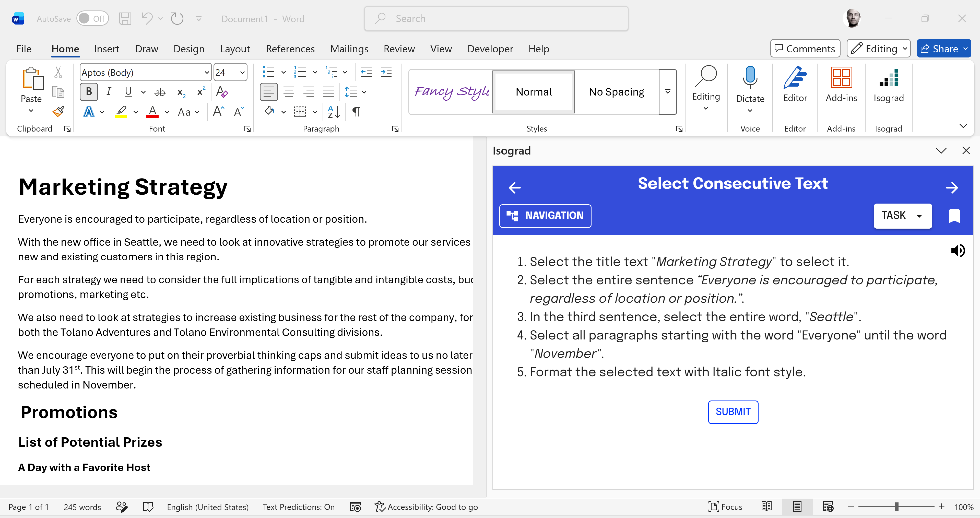Open Web Layout view in status bar
This screenshot has width=980, height=518.
tap(828, 507)
